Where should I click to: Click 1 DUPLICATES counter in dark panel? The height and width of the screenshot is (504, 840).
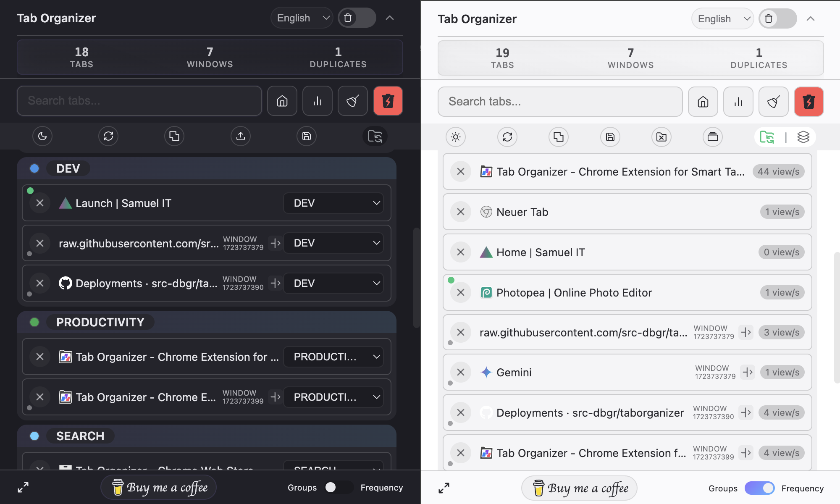pyautogui.click(x=339, y=58)
